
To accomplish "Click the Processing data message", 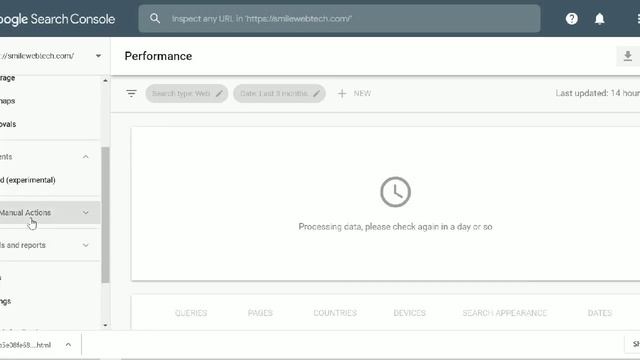I will [395, 227].
